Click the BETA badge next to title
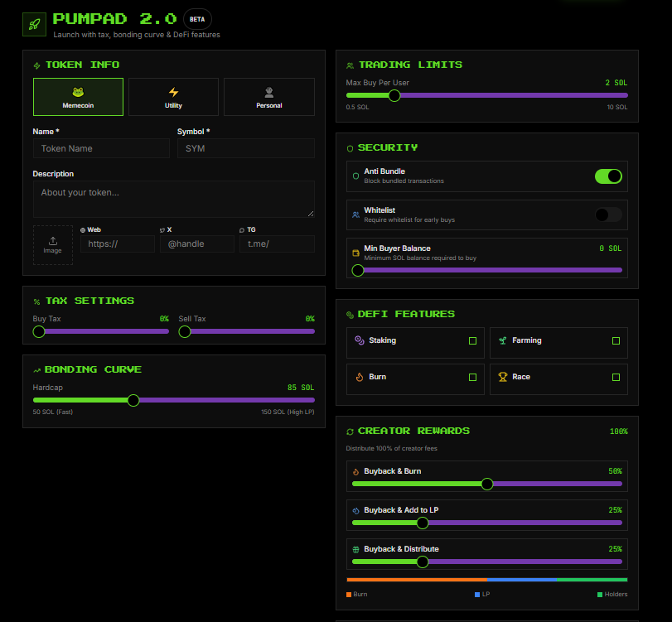The width and height of the screenshot is (672, 622). pos(197,19)
